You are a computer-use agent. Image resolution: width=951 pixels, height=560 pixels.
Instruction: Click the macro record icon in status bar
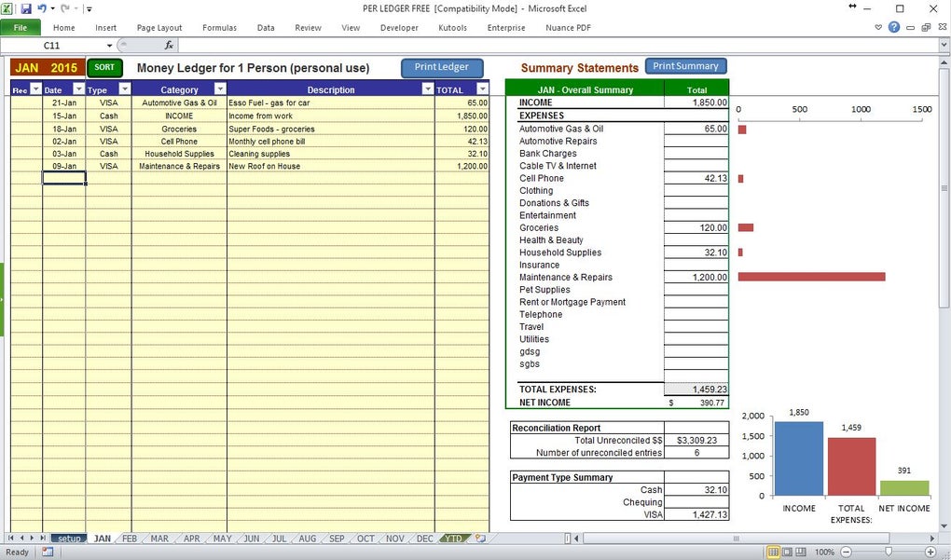(x=48, y=553)
